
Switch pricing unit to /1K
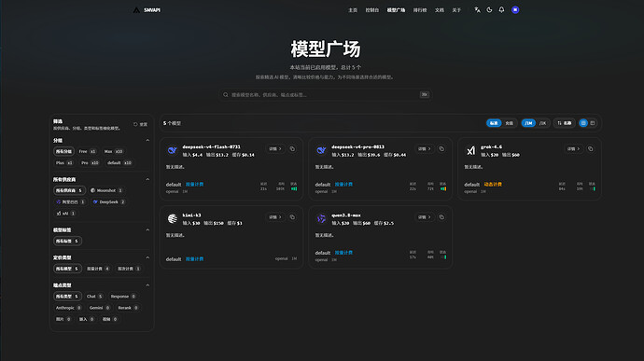pos(542,123)
